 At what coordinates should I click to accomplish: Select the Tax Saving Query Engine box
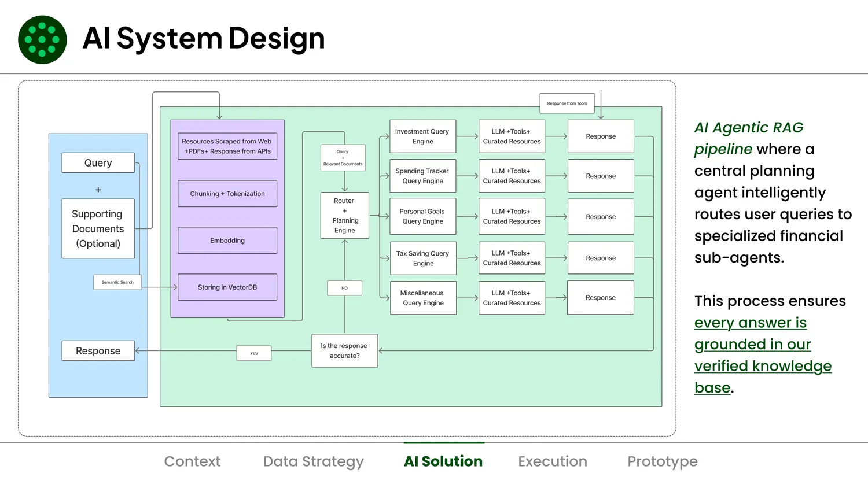pyautogui.click(x=424, y=258)
